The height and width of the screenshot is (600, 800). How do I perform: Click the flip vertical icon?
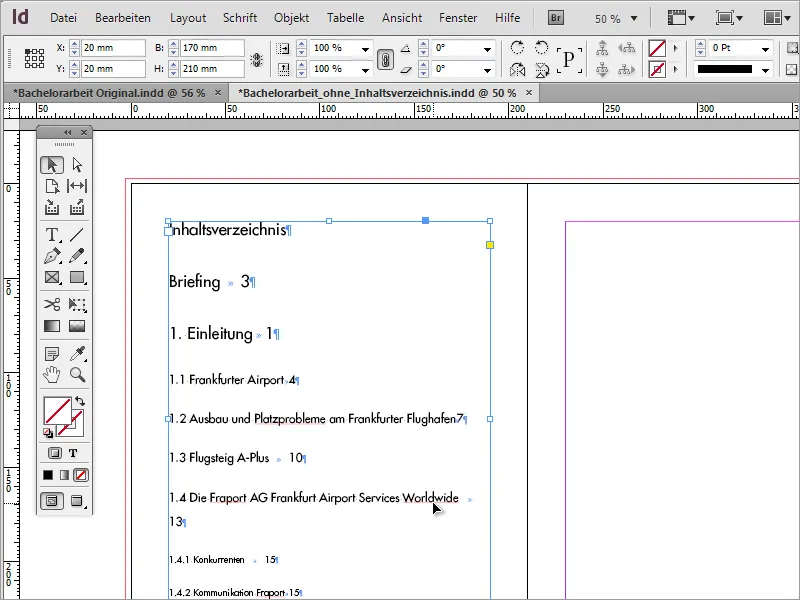pos(541,69)
